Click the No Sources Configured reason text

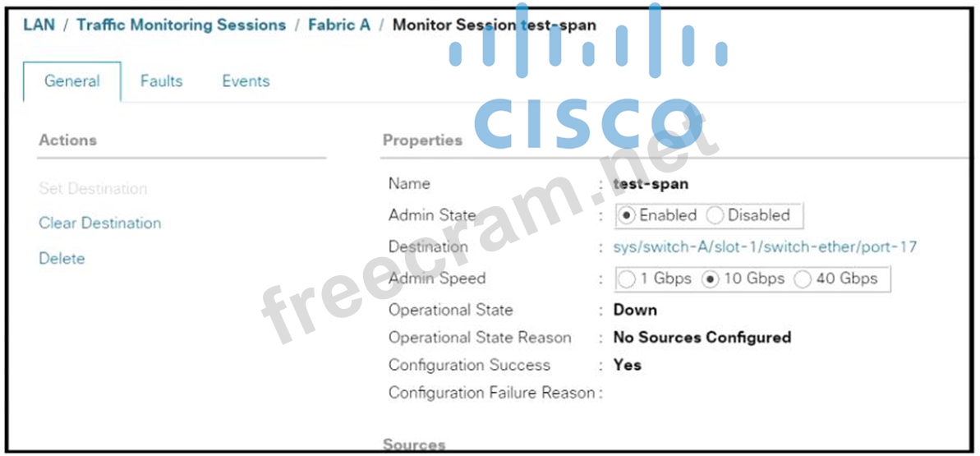coord(702,338)
